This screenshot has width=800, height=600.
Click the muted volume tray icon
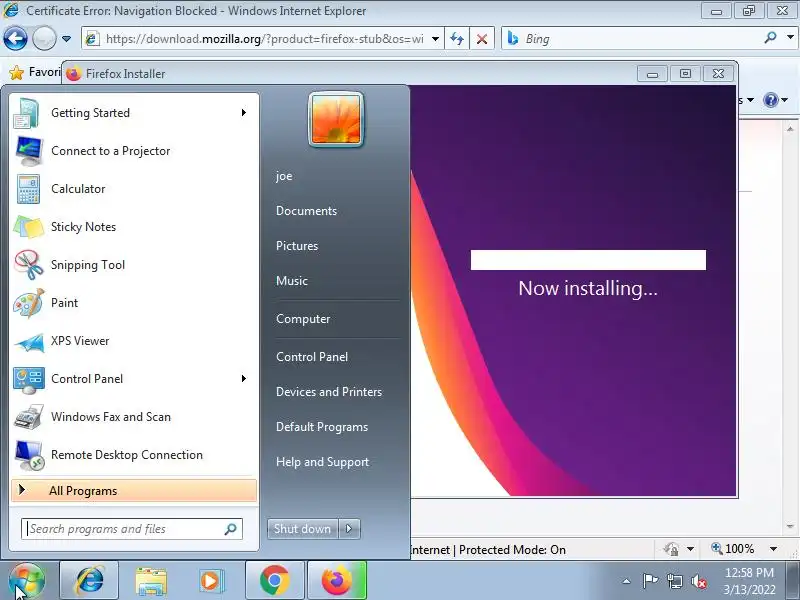coord(698,581)
